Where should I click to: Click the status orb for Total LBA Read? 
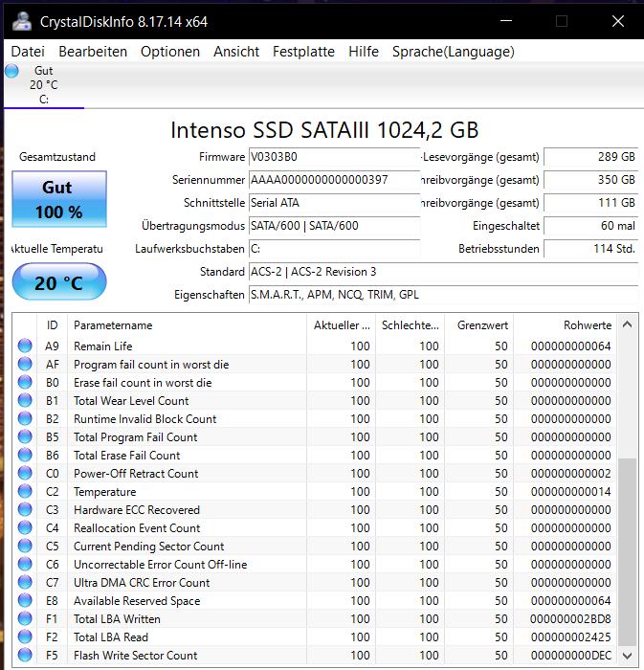25,637
